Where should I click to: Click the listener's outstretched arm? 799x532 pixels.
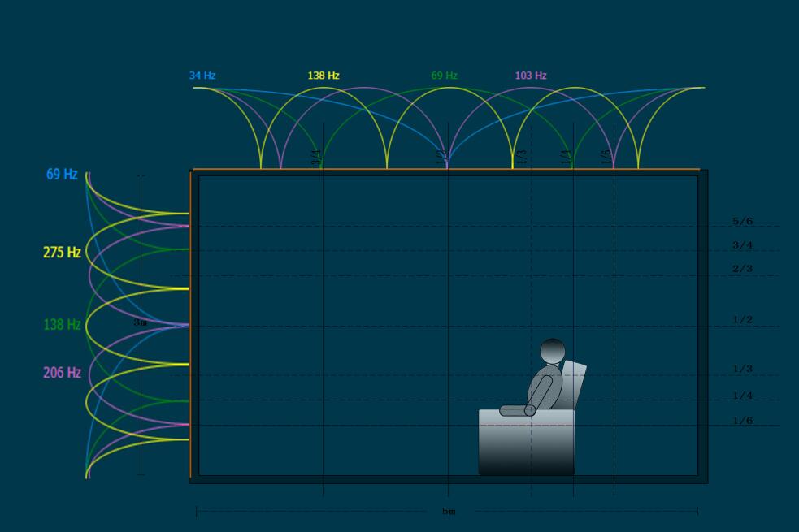pos(516,411)
